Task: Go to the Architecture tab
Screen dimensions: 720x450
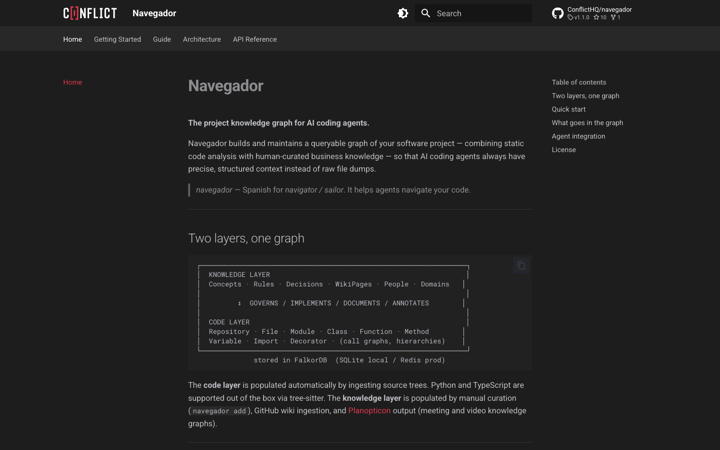Action: coord(202,39)
